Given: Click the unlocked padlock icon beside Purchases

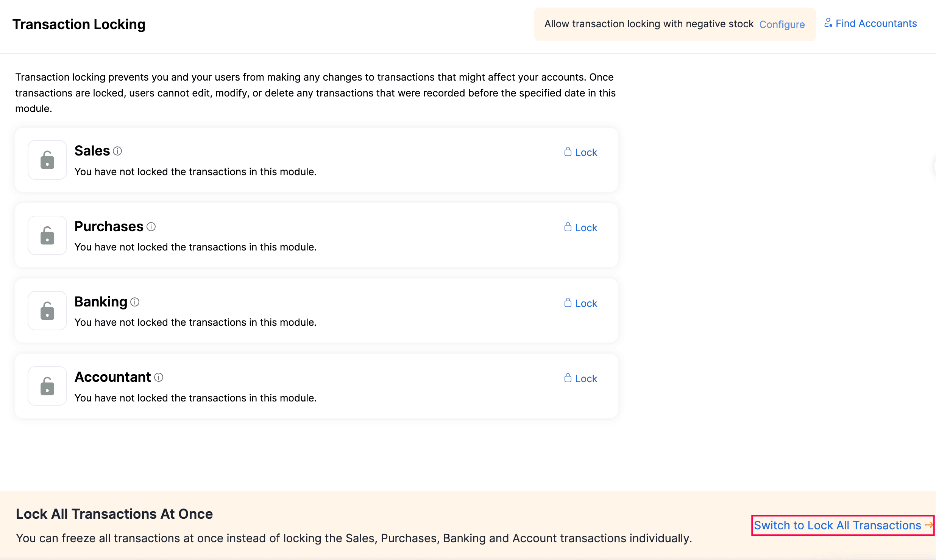Looking at the screenshot, I should tap(47, 235).
